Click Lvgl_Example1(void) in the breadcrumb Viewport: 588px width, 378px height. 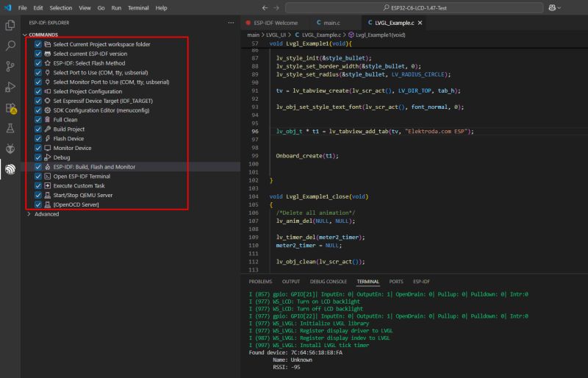click(380, 35)
